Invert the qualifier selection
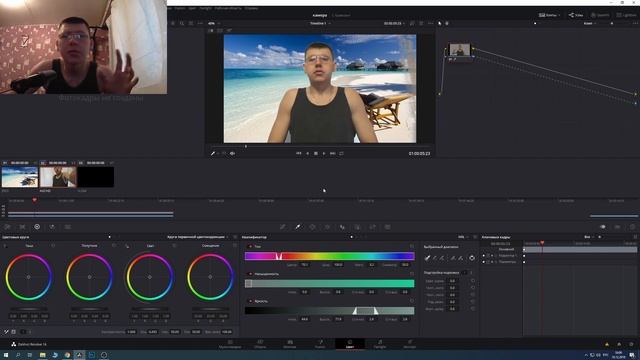Image resolution: width=640 pixels, height=360 pixels. click(x=472, y=258)
